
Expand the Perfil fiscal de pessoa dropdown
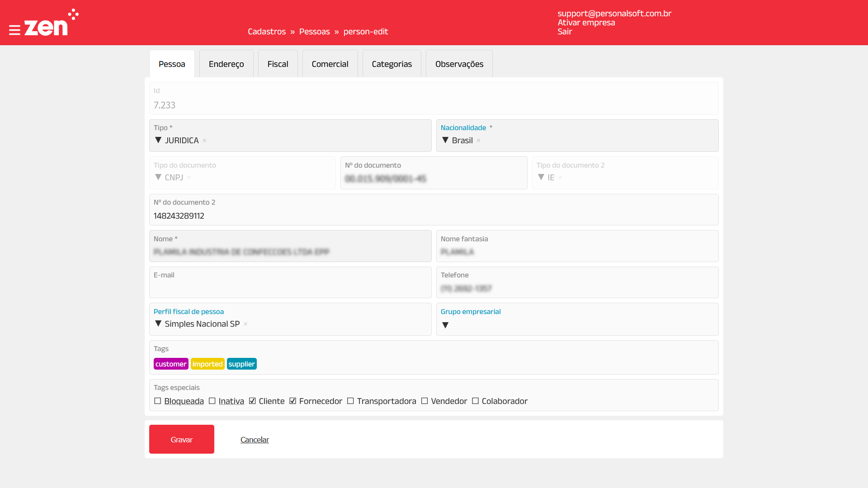[158, 324]
